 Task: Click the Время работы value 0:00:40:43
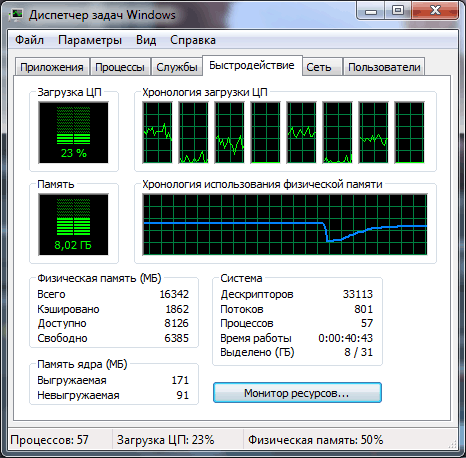click(345, 338)
